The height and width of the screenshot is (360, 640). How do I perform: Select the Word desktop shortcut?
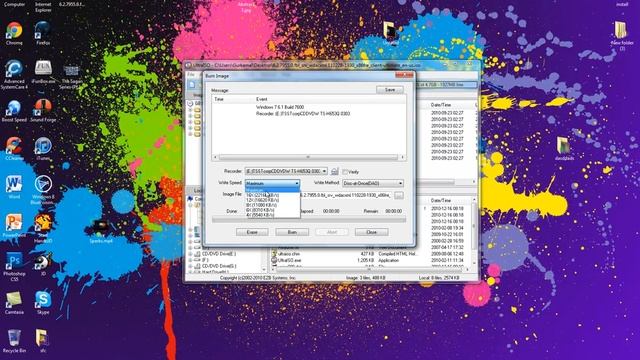coord(14,187)
